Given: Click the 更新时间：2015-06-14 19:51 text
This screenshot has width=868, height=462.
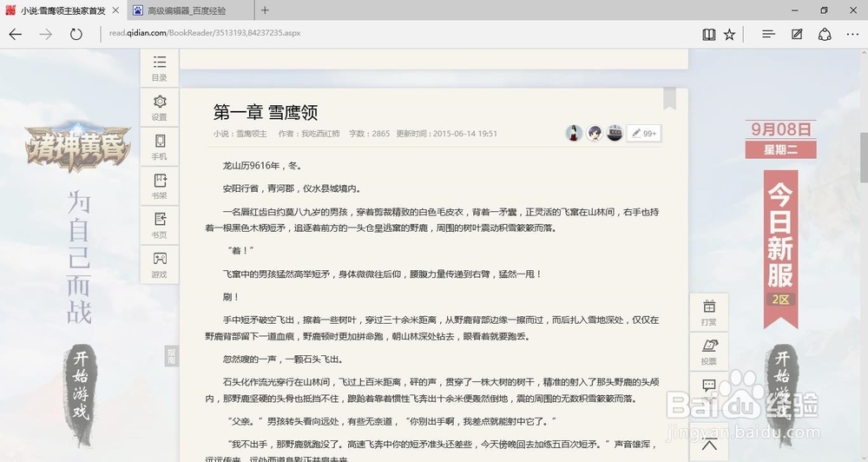Looking at the screenshot, I should click(x=447, y=134).
